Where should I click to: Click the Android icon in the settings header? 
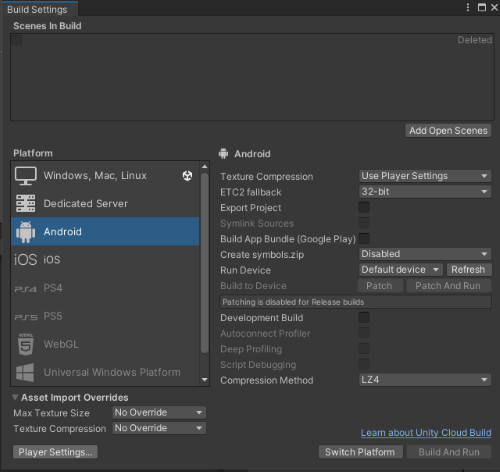tap(223, 154)
